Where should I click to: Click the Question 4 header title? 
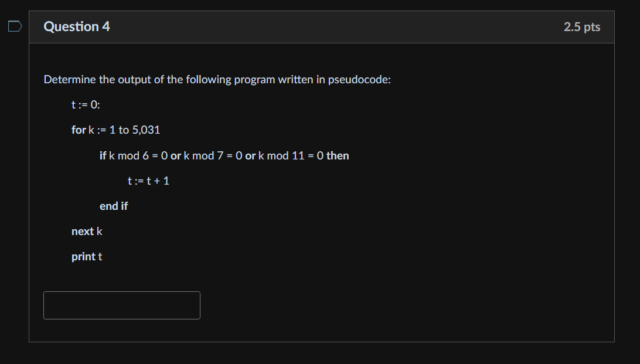coord(77,26)
